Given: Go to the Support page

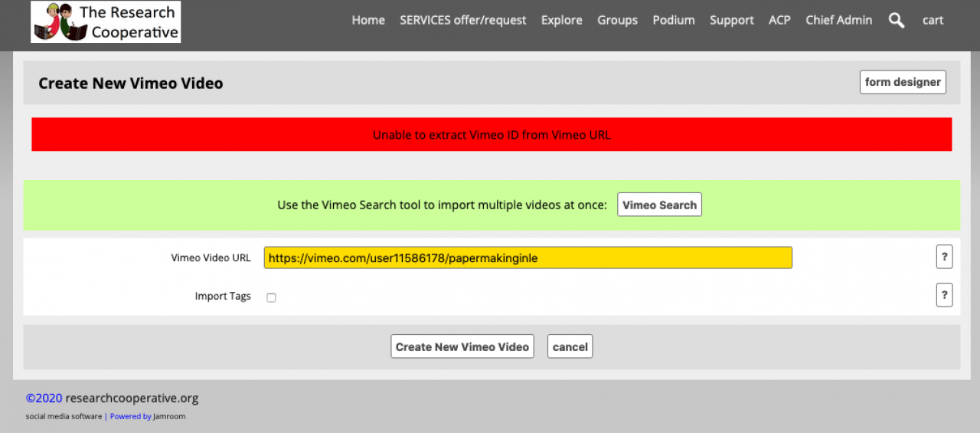Looking at the screenshot, I should pyautogui.click(x=731, y=21).
